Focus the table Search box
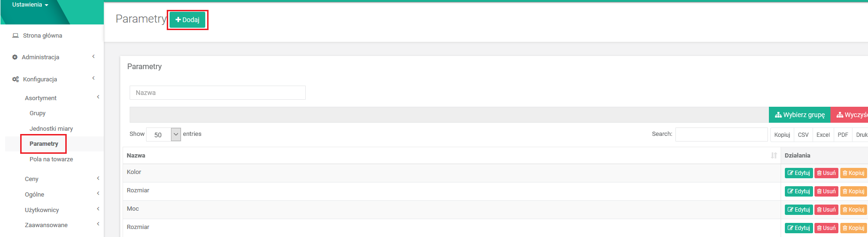This screenshot has width=868, height=237. [x=721, y=134]
